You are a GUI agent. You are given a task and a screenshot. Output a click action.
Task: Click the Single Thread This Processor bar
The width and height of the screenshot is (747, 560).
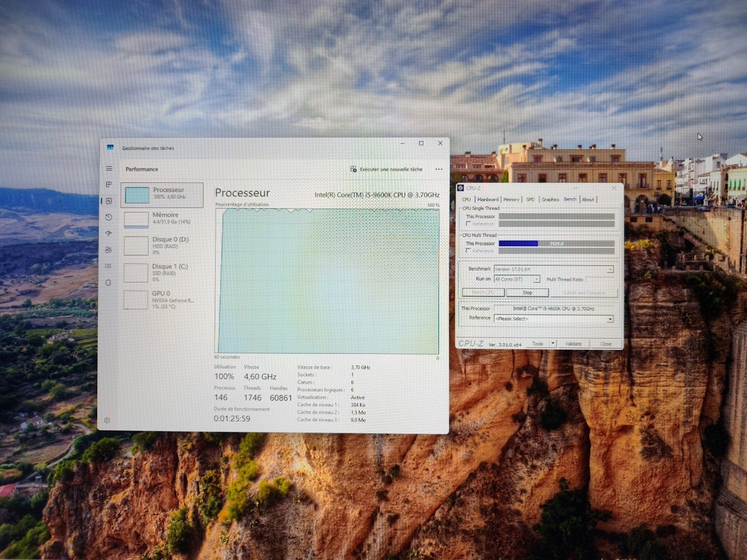click(x=557, y=217)
